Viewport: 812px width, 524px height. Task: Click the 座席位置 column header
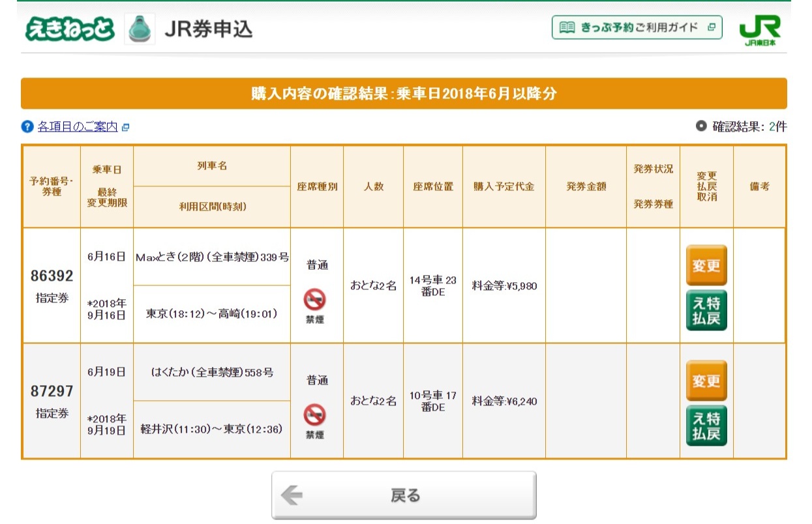click(433, 186)
